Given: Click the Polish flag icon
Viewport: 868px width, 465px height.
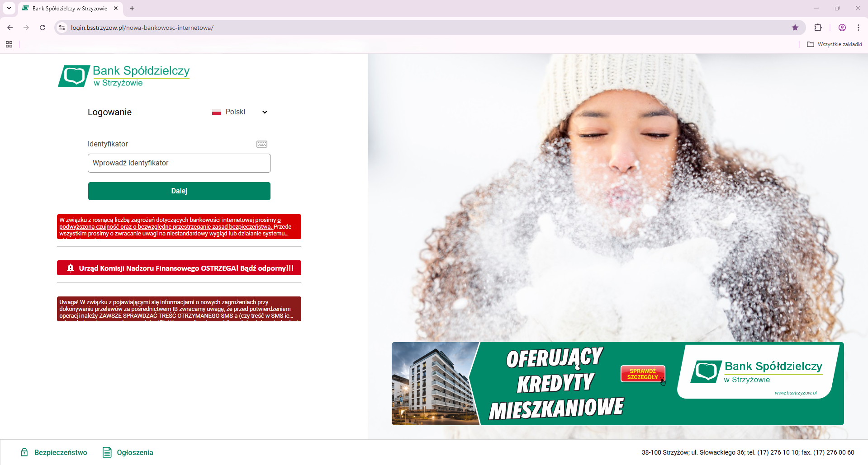Looking at the screenshot, I should point(217,112).
